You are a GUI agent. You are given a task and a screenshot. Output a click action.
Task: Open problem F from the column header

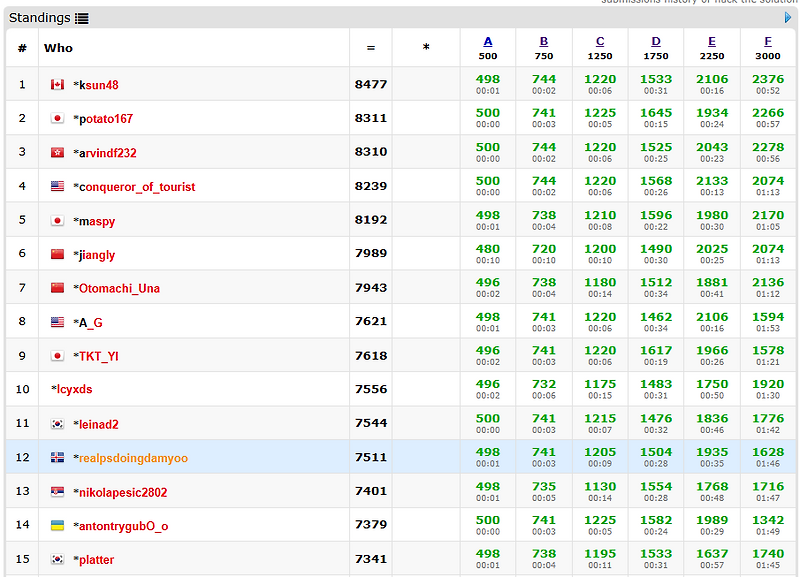click(x=767, y=39)
